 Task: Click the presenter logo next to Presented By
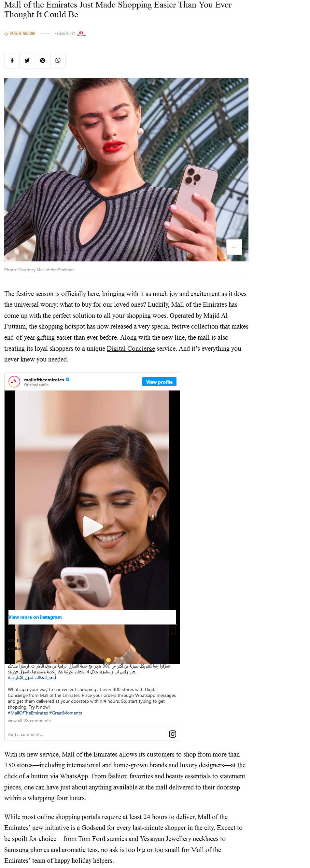(81, 33)
